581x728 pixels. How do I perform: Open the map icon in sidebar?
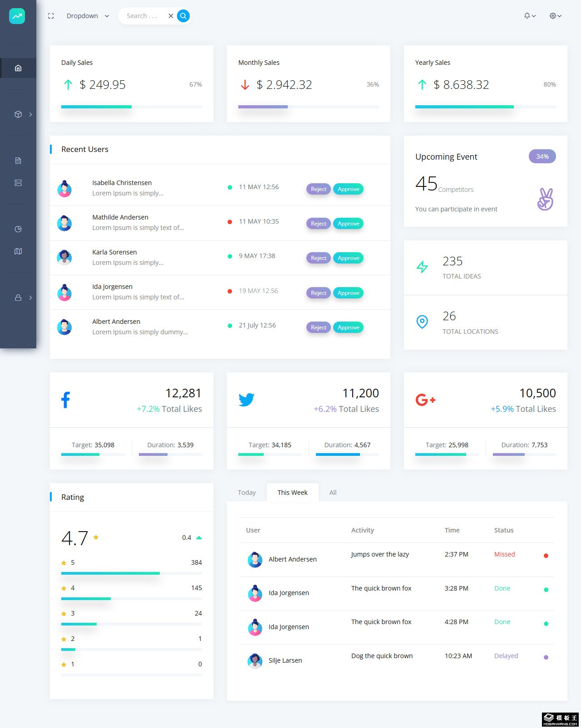coord(18,251)
